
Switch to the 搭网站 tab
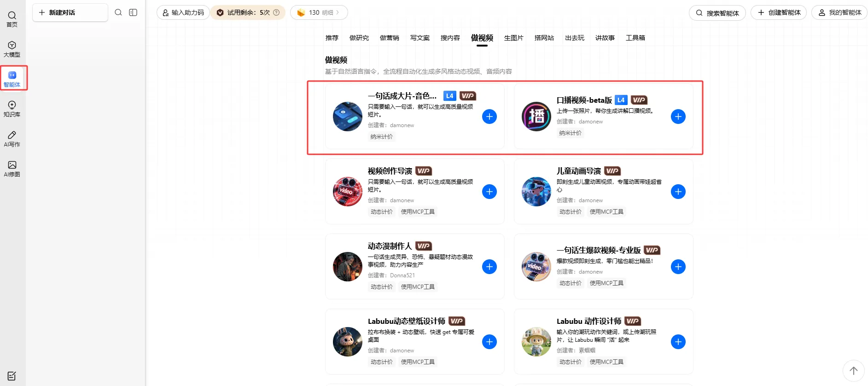544,38
